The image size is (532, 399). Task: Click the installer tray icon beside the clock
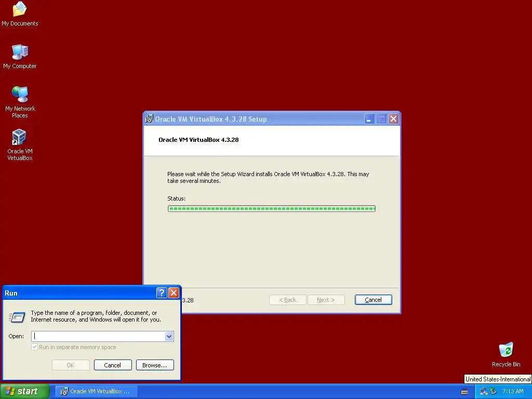[x=493, y=391]
